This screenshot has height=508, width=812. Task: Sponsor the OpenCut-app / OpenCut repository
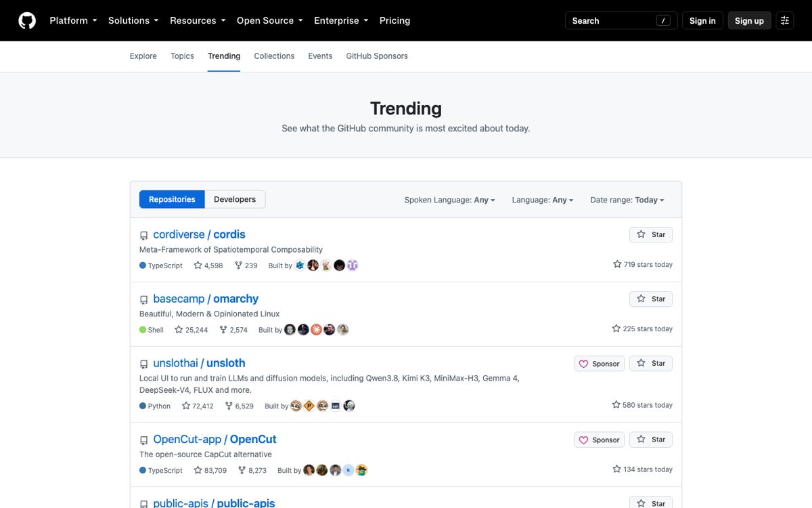pyautogui.click(x=599, y=440)
